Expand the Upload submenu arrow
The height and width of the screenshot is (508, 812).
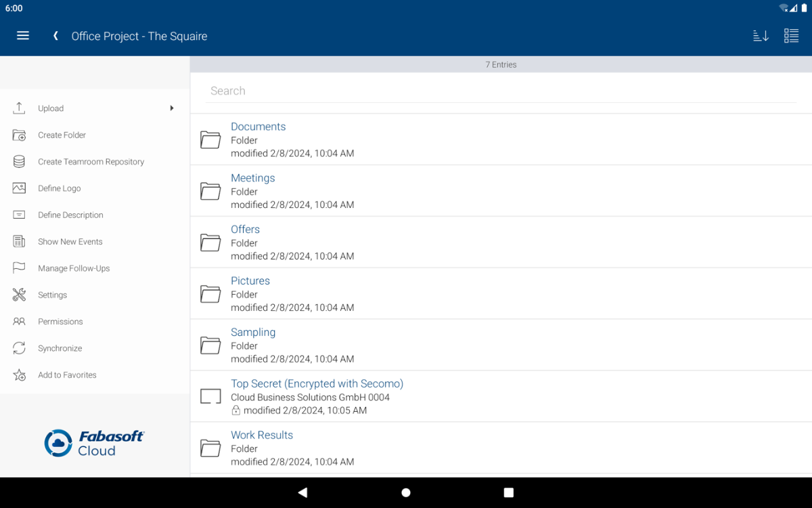(172, 108)
